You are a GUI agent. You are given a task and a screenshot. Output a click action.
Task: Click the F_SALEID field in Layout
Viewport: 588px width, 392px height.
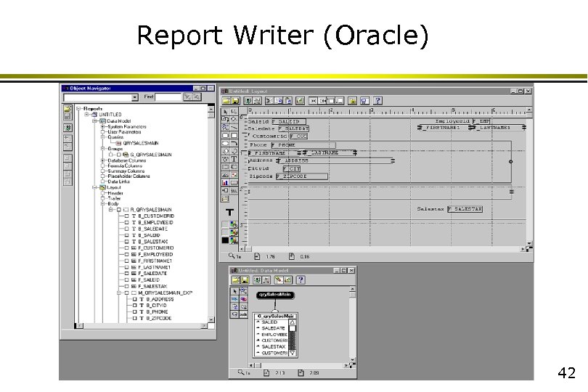coord(289,121)
